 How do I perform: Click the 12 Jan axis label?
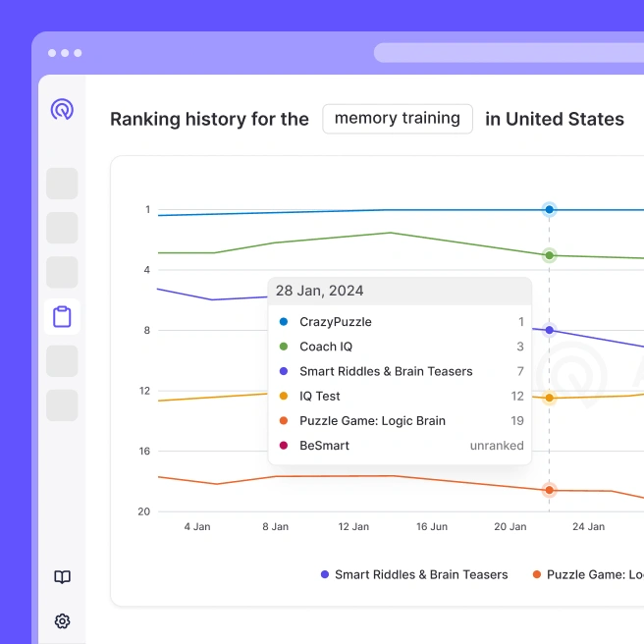click(353, 526)
